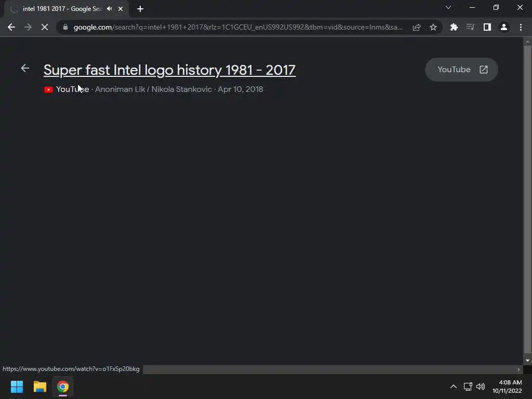This screenshot has height=399, width=532.
Task: Open media controls in Chrome toolbar
Action: point(470,27)
